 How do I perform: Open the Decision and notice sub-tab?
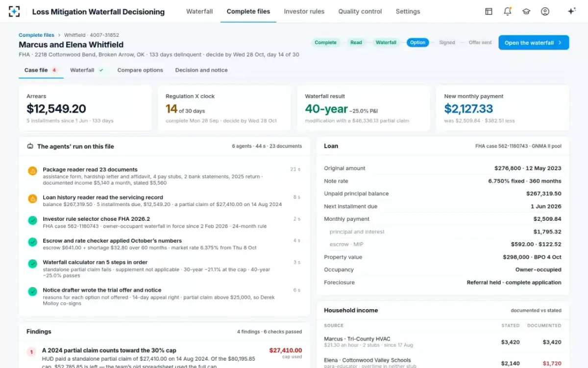point(201,70)
